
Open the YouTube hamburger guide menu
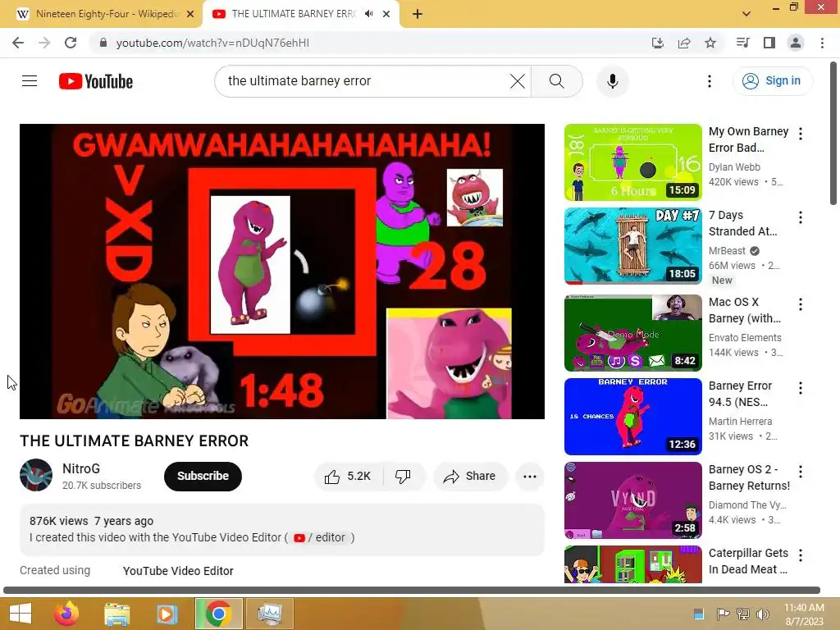30,81
